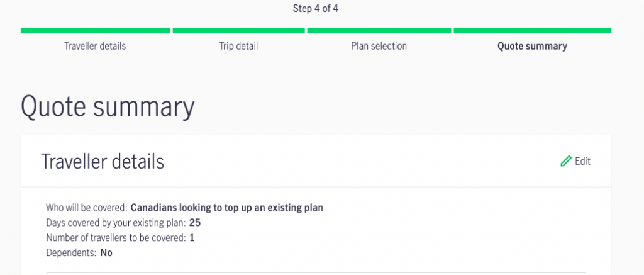Return to the Plan selection step
This screenshot has height=275, width=644.
pyautogui.click(x=379, y=46)
